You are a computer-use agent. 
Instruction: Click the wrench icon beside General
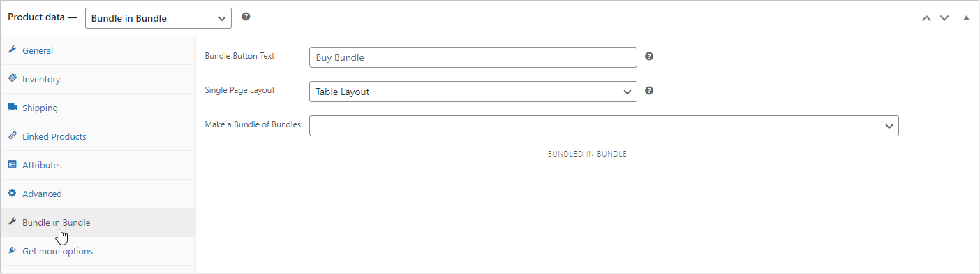pyautogui.click(x=12, y=50)
